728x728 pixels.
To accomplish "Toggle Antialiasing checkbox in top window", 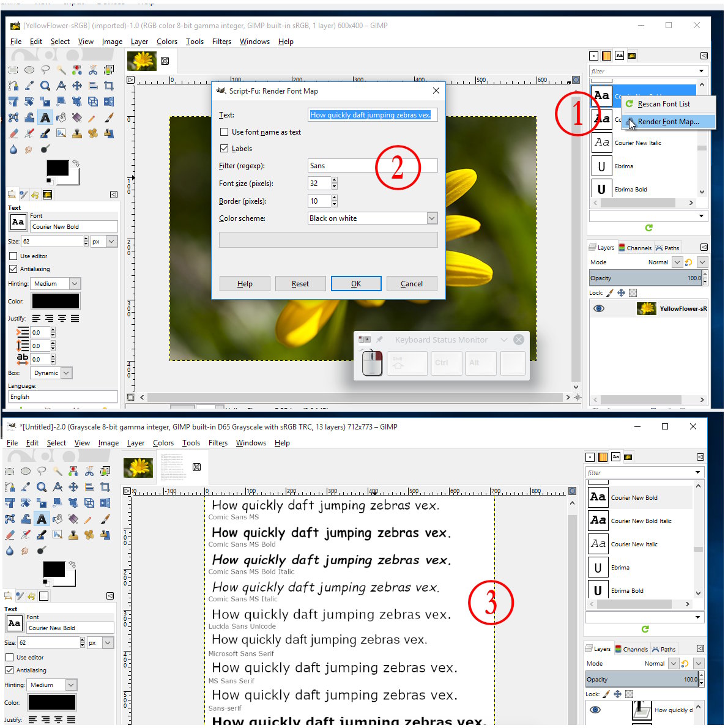I will pyautogui.click(x=13, y=269).
